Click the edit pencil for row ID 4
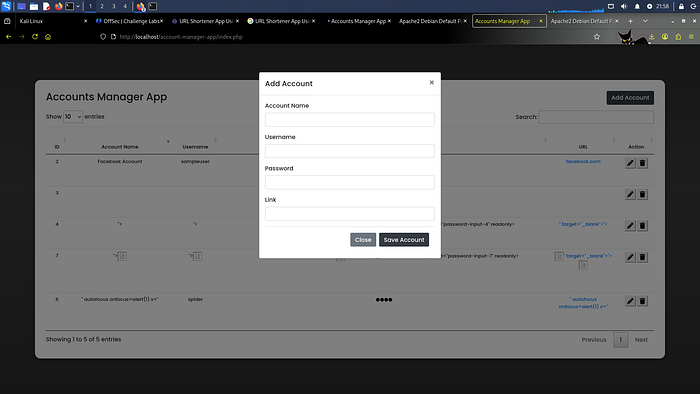The height and width of the screenshot is (394, 700). pos(630,226)
